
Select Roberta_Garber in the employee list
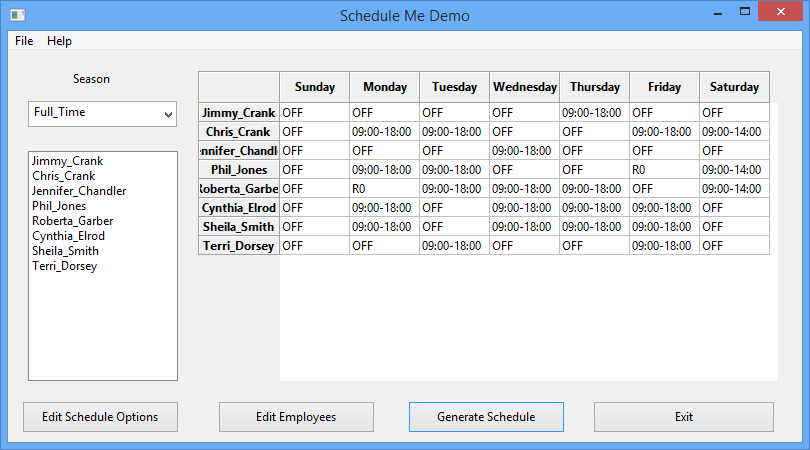coord(72,221)
